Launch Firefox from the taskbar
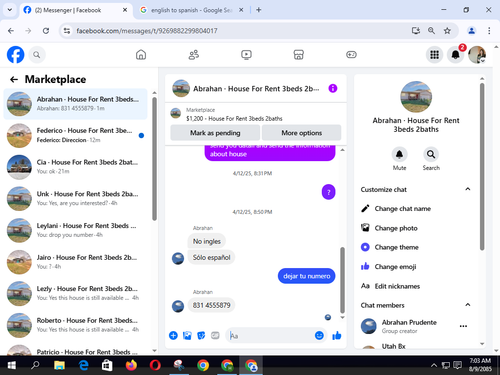500x375 pixels. pyautogui.click(x=131, y=365)
